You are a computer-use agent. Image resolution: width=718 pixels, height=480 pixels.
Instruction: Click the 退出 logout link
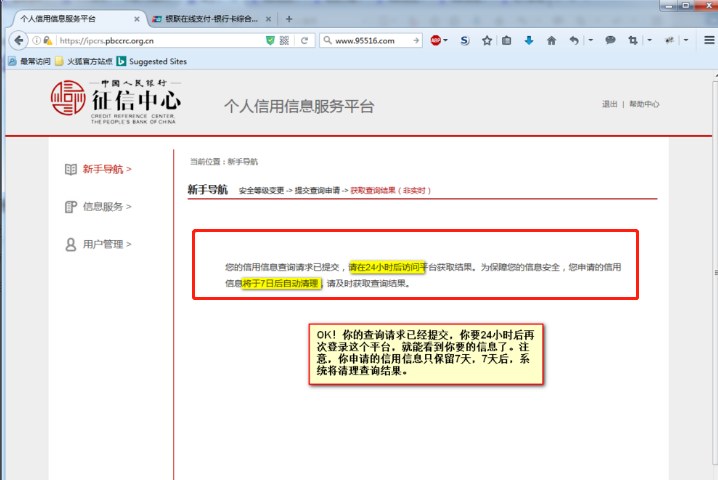pyautogui.click(x=609, y=104)
